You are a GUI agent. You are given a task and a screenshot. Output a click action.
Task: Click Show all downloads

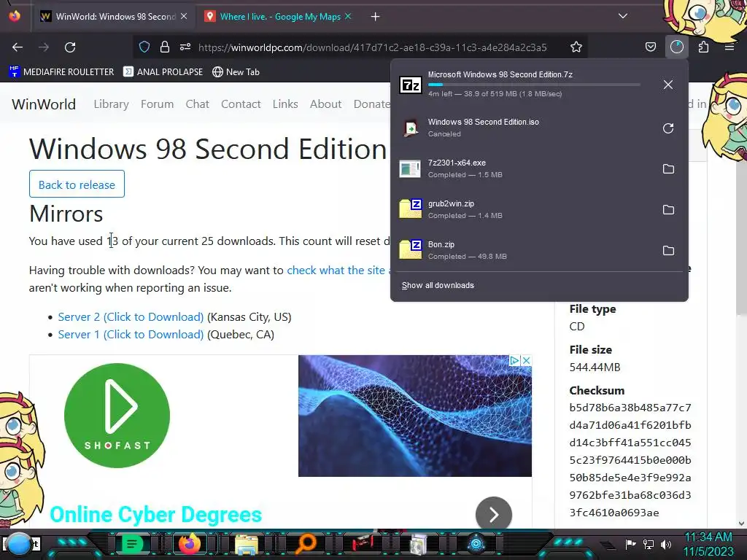coord(438,285)
